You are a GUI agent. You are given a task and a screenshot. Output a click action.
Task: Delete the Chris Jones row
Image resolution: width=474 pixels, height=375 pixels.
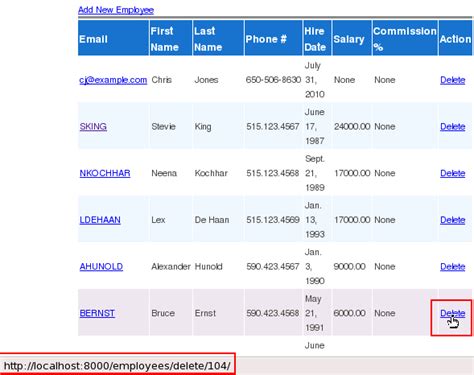pyautogui.click(x=452, y=80)
